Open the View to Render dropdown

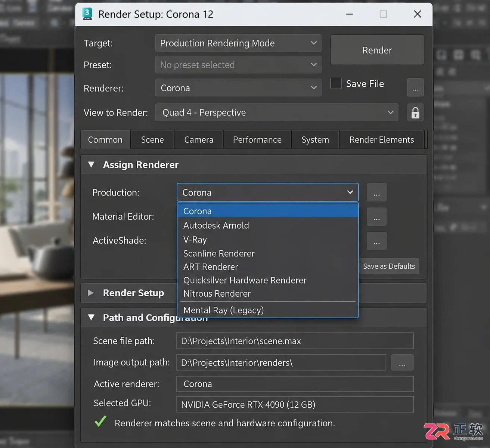[x=277, y=112]
